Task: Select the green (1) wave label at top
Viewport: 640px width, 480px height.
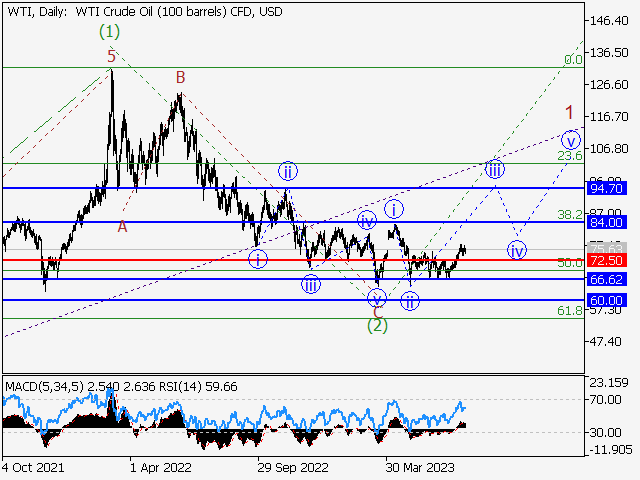Action: (x=109, y=31)
